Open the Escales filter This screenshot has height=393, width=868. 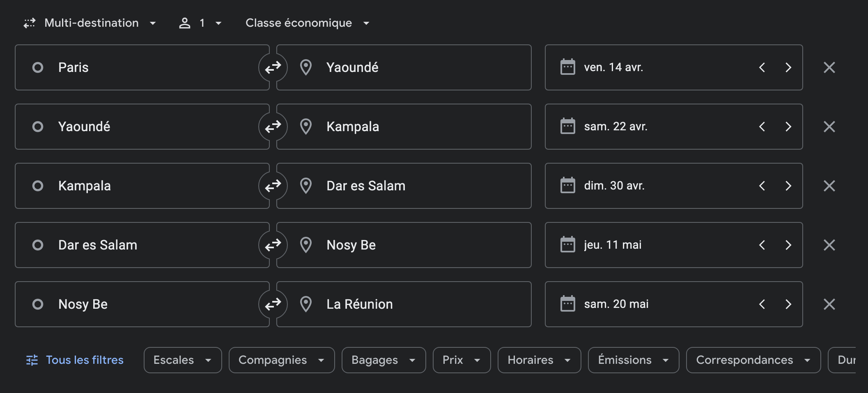coord(183,360)
